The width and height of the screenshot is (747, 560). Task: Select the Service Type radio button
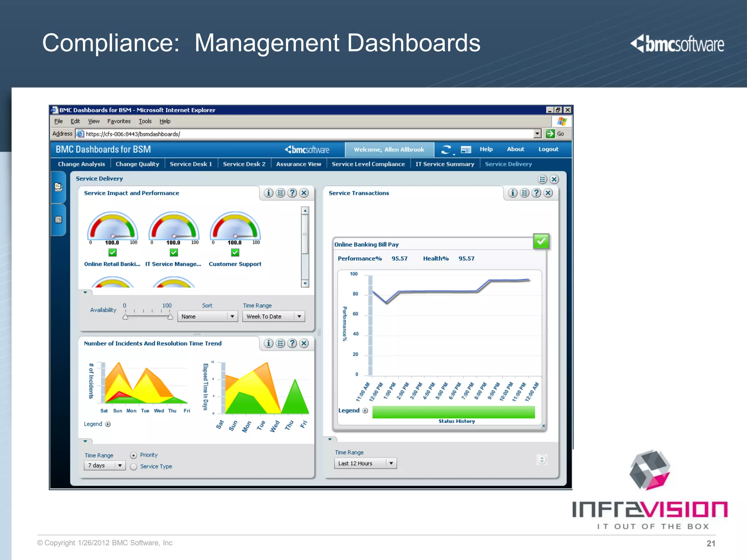point(133,467)
